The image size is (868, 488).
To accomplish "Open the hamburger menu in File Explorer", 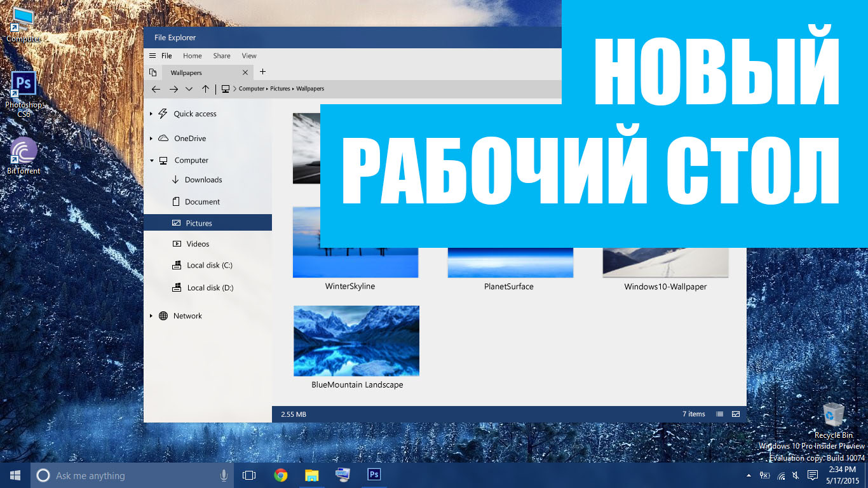I will click(153, 56).
